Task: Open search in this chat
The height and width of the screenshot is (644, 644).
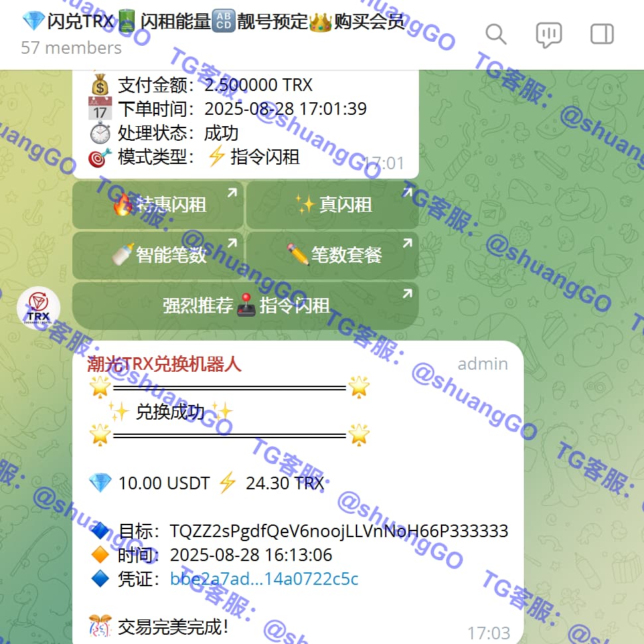Action: coord(496,34)
